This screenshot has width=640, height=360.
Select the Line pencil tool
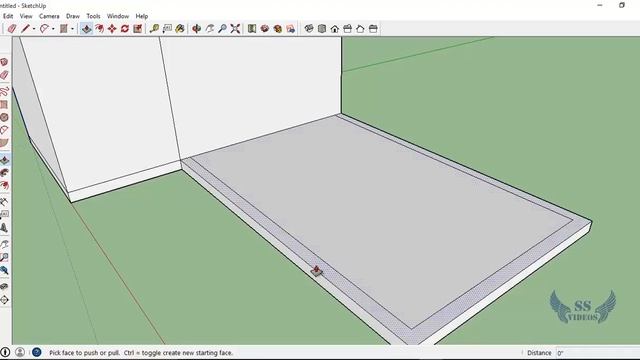click(x=26, y=29)
